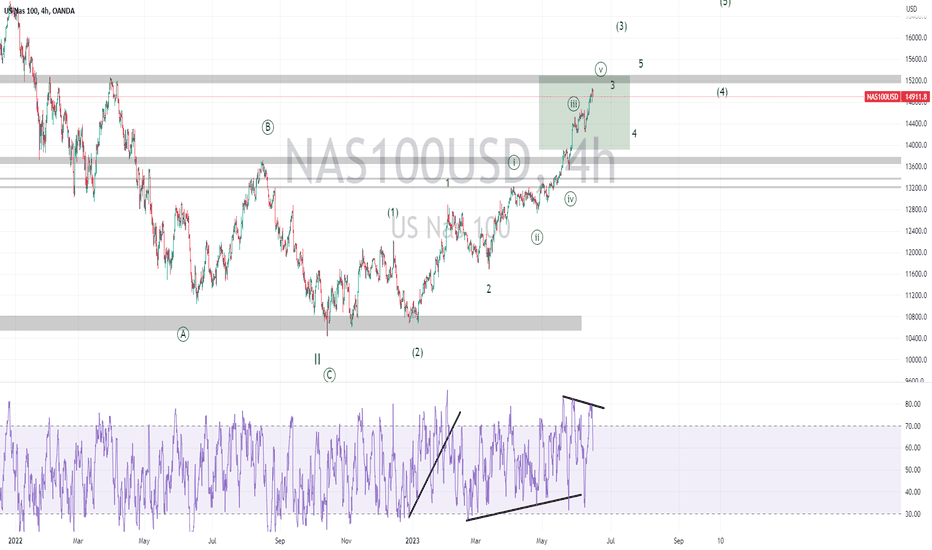The height and width of the screenshot is (550, 932).
Task: Click the 60.00 level on the oscillator axis
Action: point(912,448)
